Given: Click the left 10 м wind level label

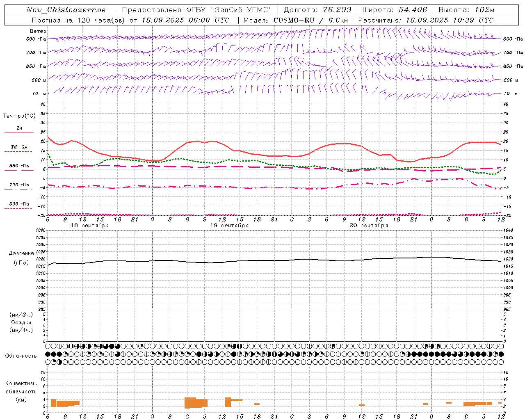Looking at the screenshot, I should pos(39,94).
